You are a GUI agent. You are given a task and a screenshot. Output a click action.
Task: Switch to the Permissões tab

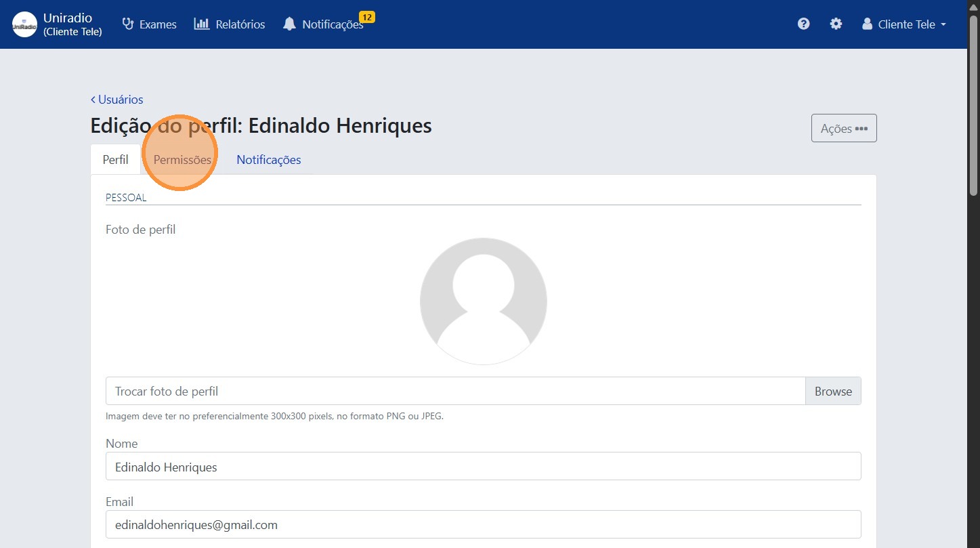pyautogui.click(x=182, y=159)
